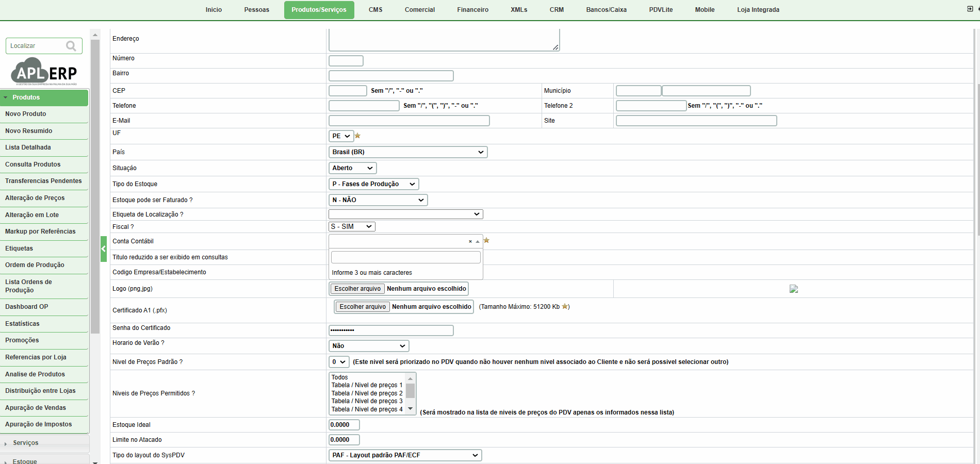Clear Conta Contábil selection with x icon
The height and width of the screenshot is (464, 980).
pyautogui.click(x=470, y=241)
